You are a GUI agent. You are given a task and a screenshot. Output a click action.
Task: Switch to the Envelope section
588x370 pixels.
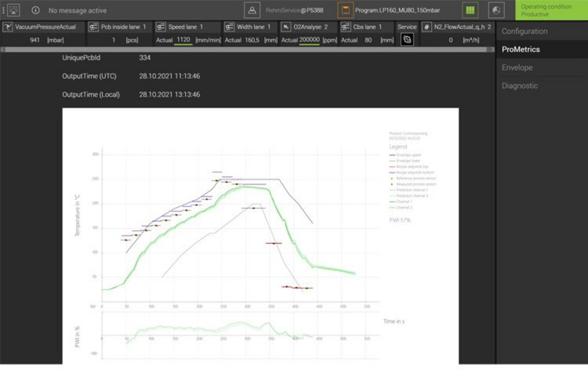517,68
